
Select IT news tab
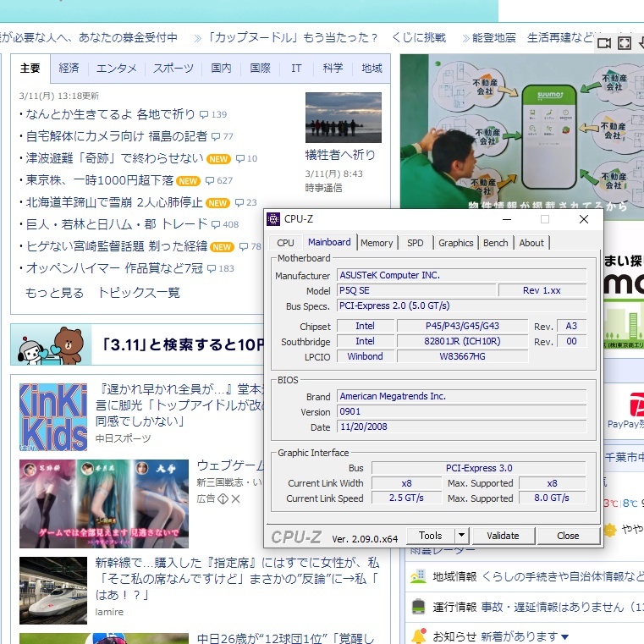pos(296,68)
